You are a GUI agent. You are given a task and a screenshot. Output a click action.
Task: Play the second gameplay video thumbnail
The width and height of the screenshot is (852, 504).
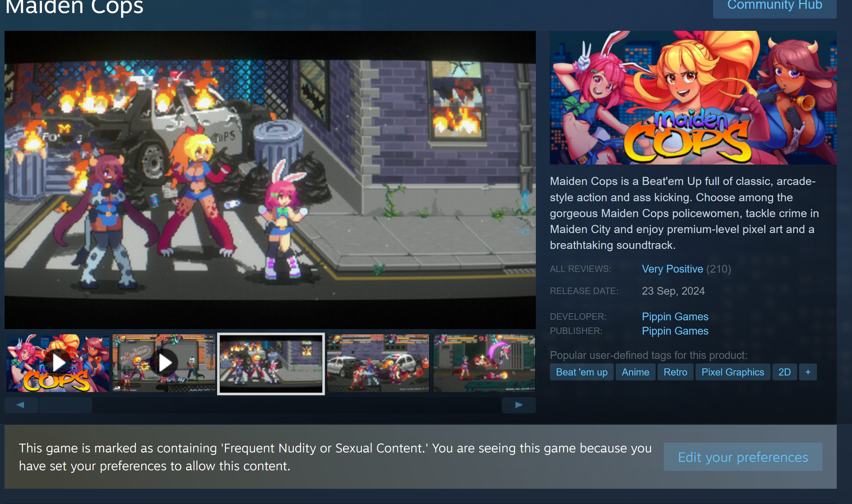[164, 363]
